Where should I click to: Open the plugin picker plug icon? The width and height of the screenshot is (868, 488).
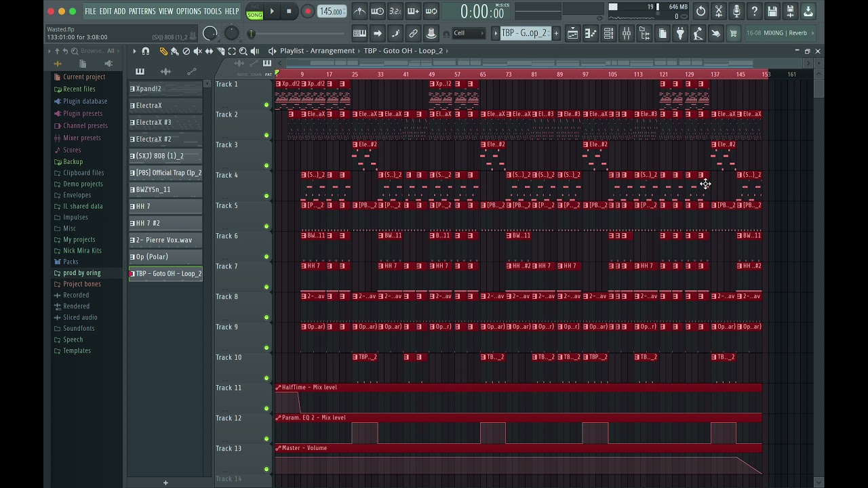tap(680, 33)
